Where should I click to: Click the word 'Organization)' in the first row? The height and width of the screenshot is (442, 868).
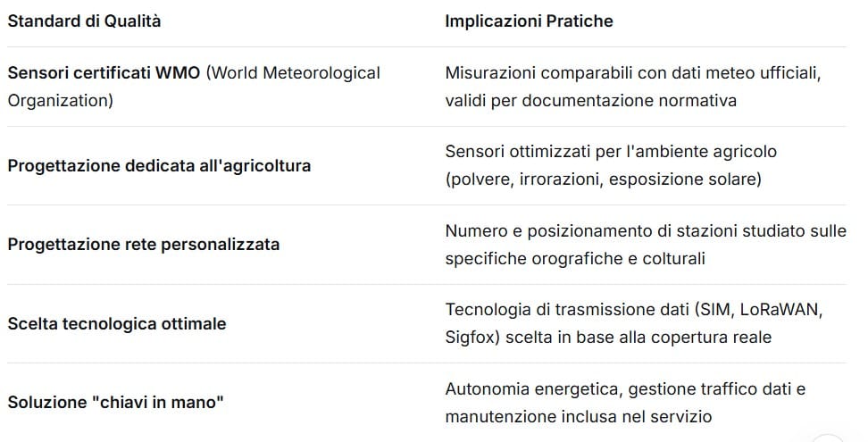point(61,101)
